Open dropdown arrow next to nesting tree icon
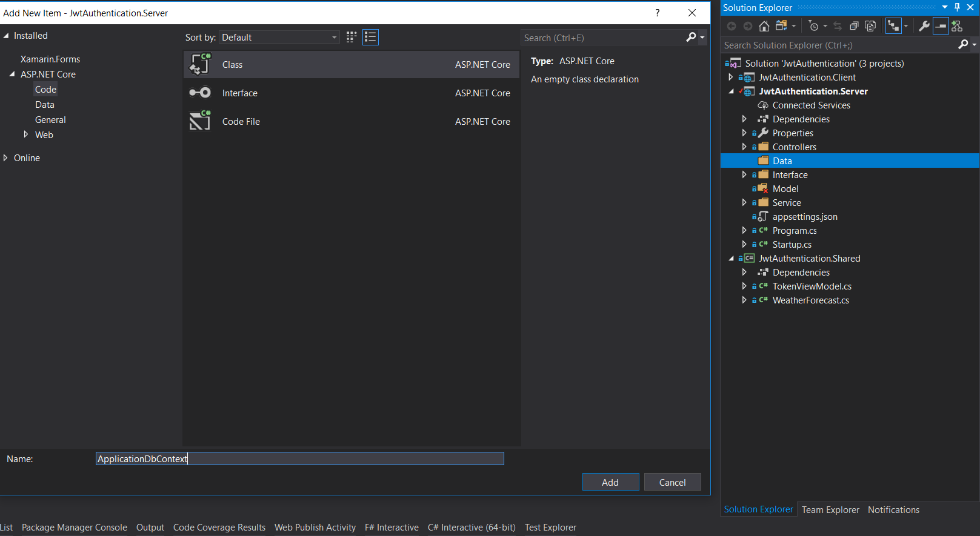The height and width of the screenshot is (536, 980). coord(906,26)
